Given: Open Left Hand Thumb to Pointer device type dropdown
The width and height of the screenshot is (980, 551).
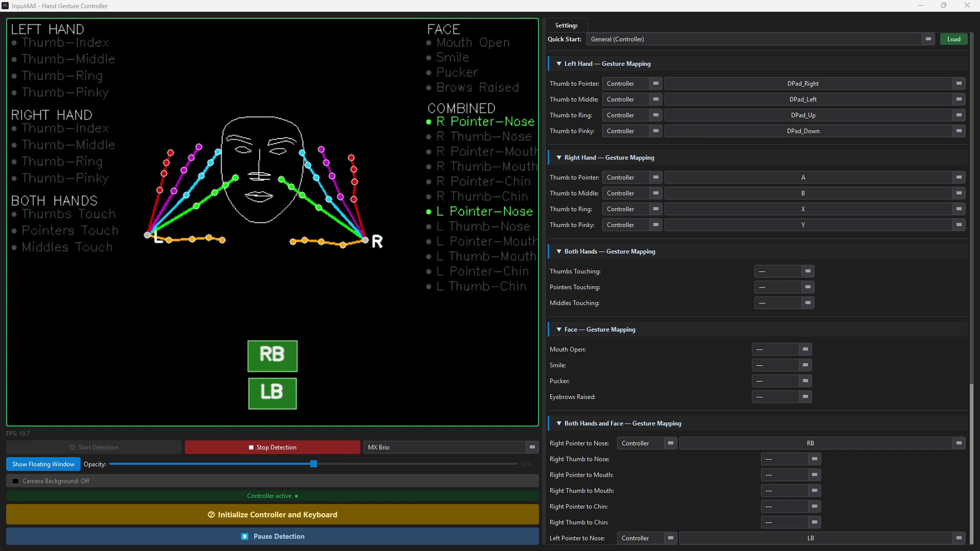Looking at the screenshot, I should click(632, 84).
